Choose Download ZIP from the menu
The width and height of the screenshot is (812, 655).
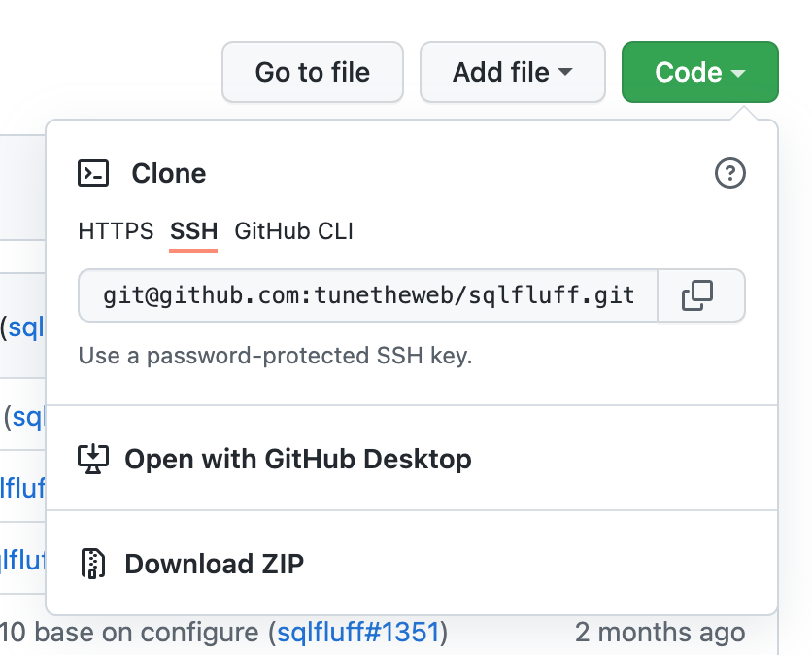pyautogui.click(x=213, y=562)
